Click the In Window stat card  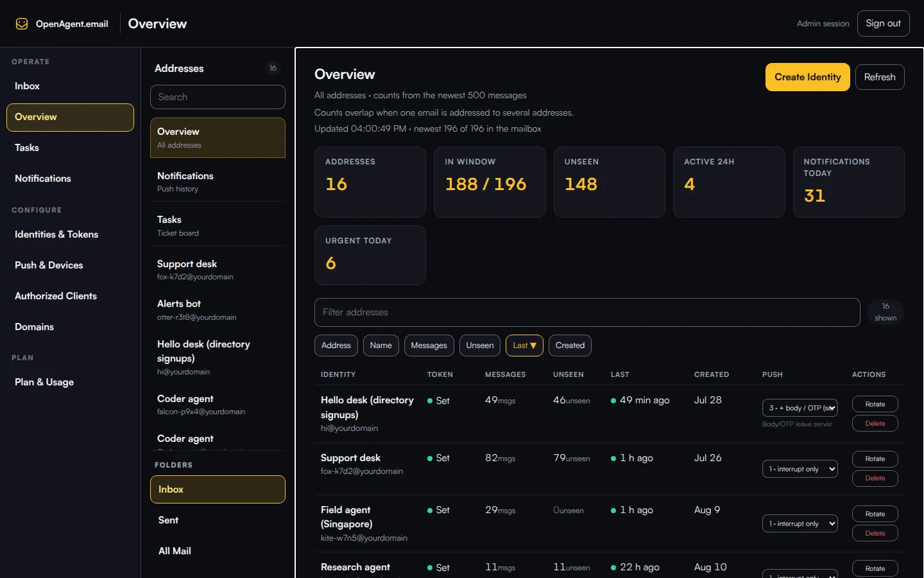pos(490,182)
